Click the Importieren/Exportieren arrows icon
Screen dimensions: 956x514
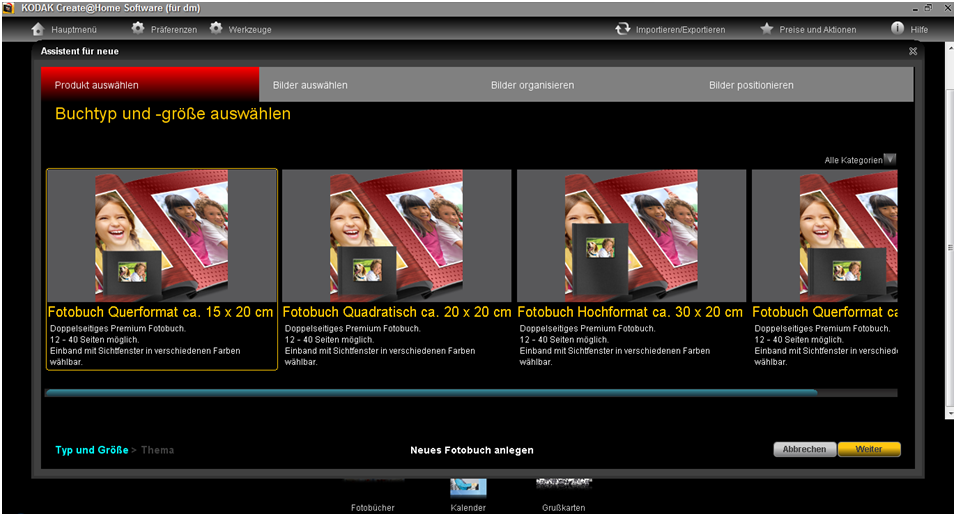(x=623, y=29)
